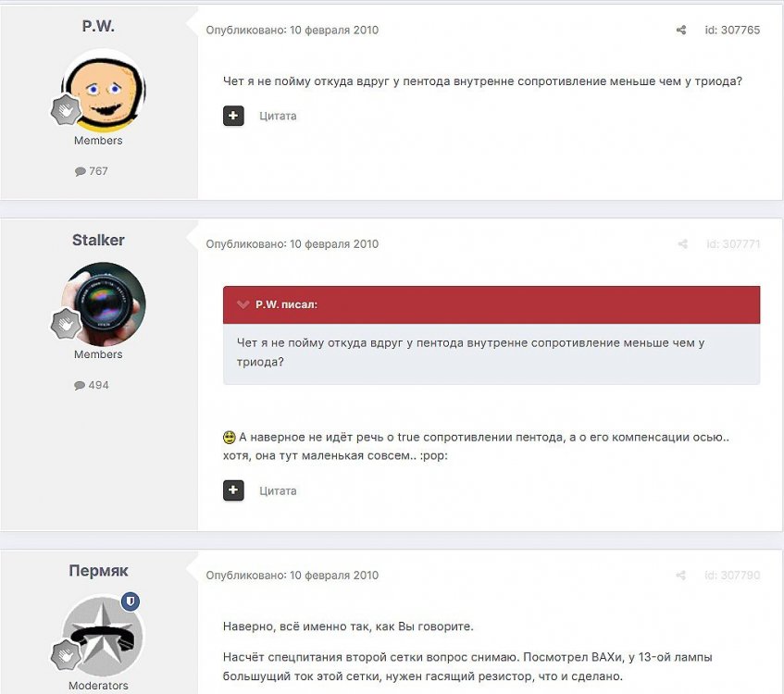Open the Пермяк username profile link
The width and height of the screenshot is (784, 694).
(98, 571)
